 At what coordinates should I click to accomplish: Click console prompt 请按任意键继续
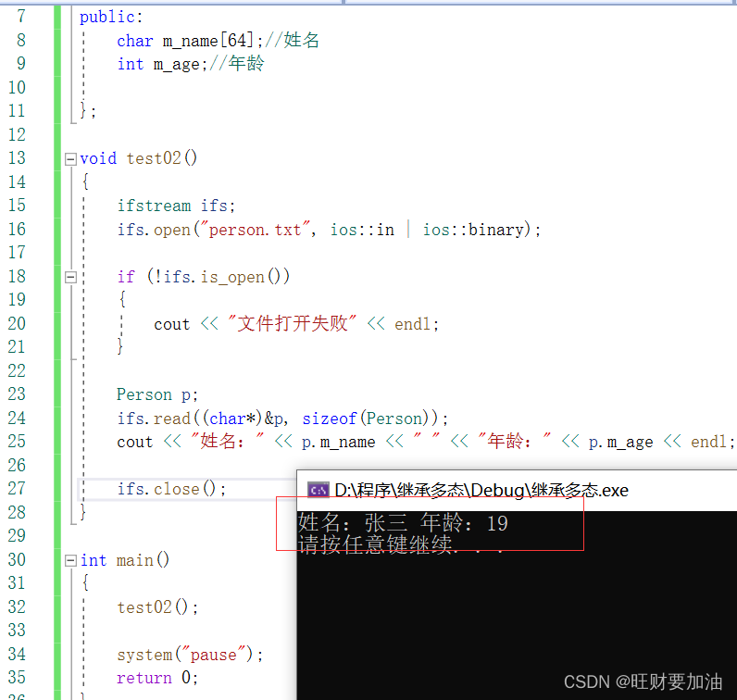coord(401,544)
